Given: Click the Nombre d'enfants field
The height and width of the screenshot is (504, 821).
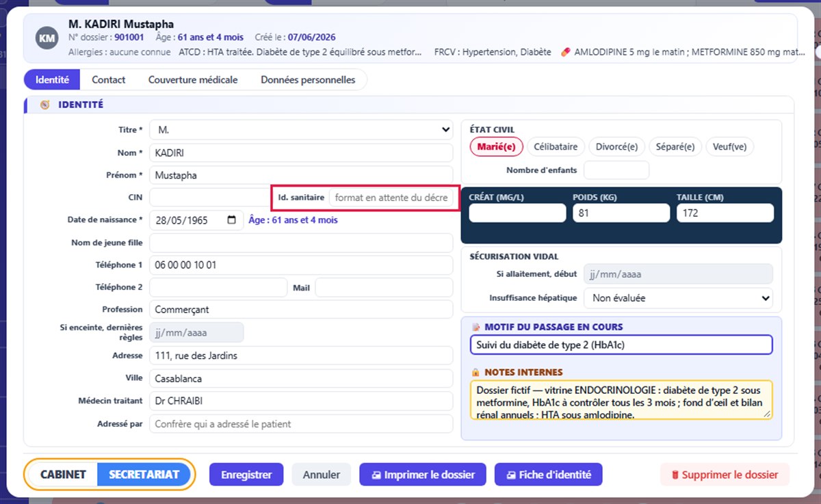Looking at the screenshot, I should pyautogui.click(x=616, y=170).
